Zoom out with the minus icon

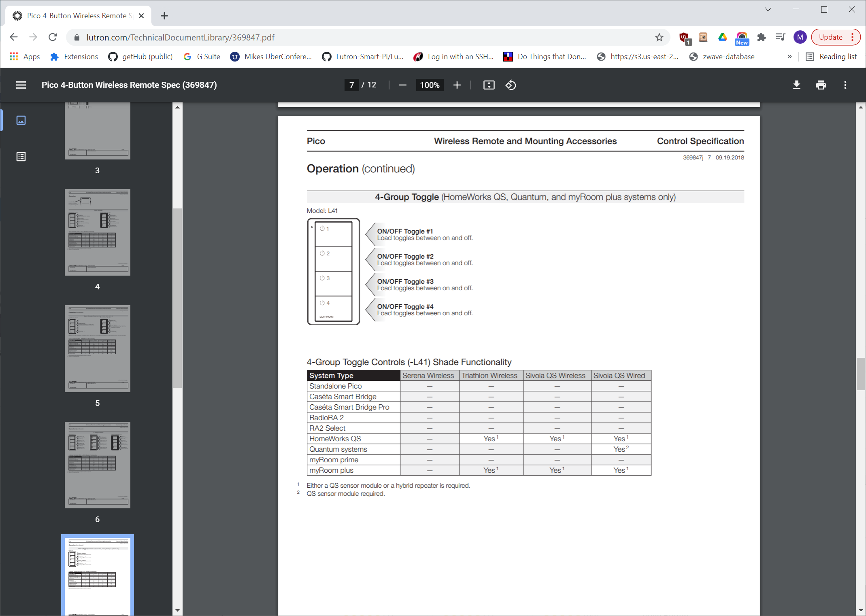402,85
